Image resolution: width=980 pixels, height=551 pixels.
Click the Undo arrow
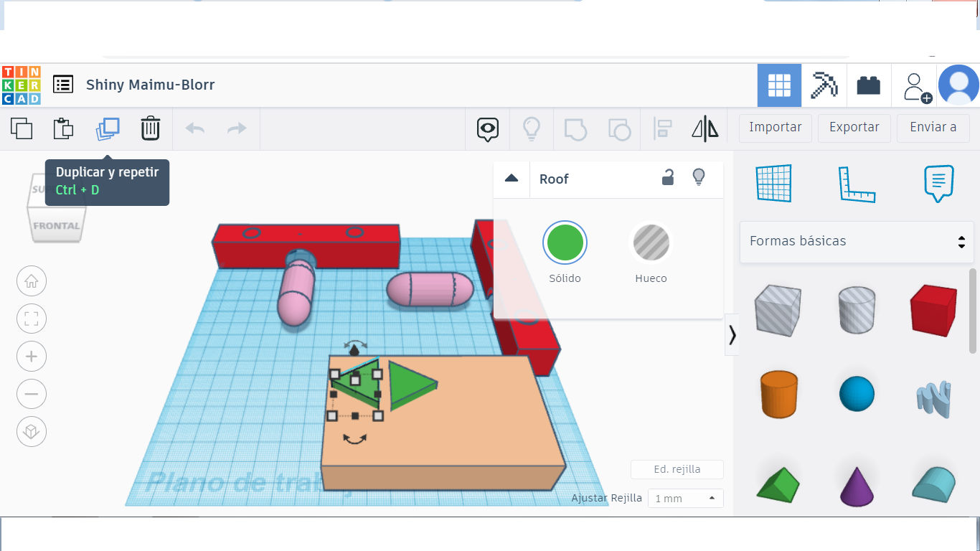click(194, 128)
